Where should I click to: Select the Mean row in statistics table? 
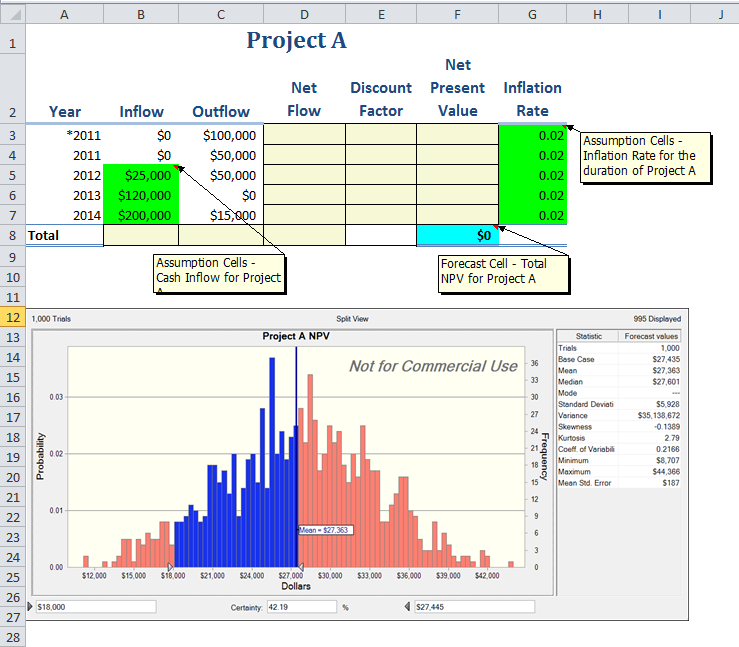click(x=619, y=370)
